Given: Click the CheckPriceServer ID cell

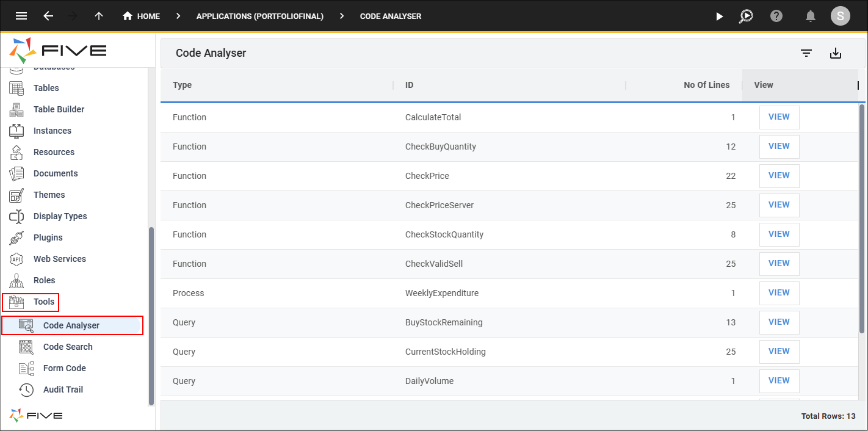Looking at the screenshot, I should [x=439, y=205].
